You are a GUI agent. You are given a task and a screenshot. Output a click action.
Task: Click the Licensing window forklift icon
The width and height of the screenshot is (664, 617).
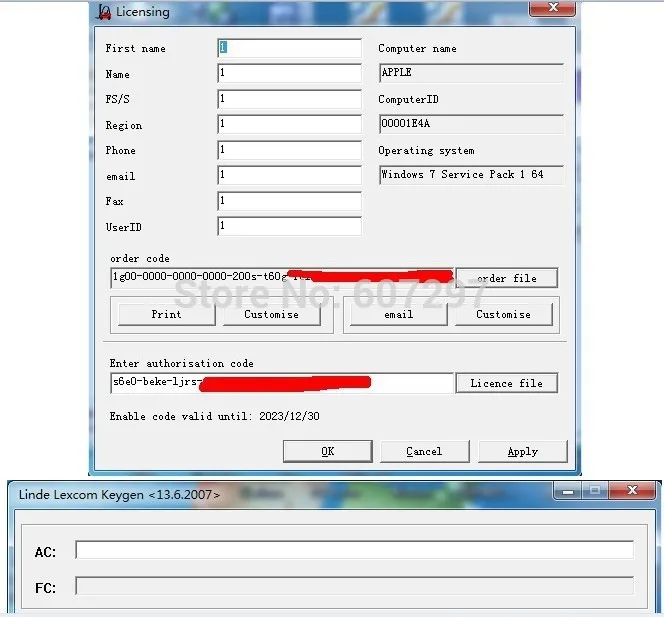pyautogui.click(x=103, y=12)
